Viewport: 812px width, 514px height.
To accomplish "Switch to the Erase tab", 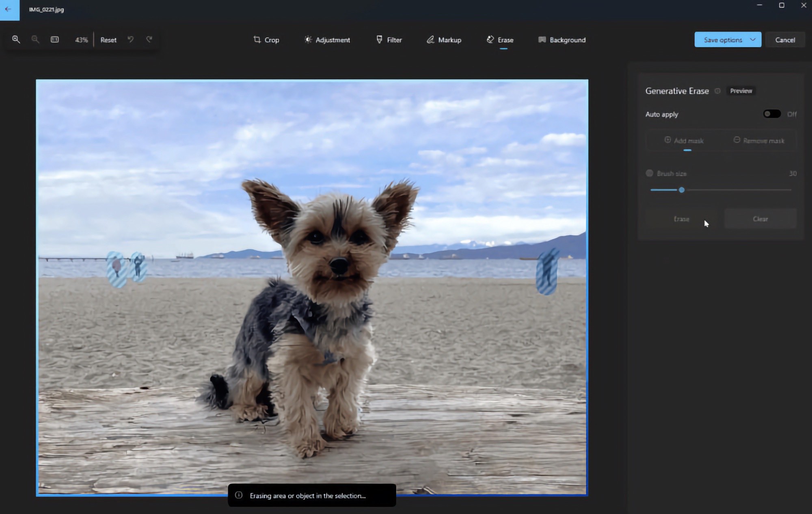I will [x=499, y=40].
